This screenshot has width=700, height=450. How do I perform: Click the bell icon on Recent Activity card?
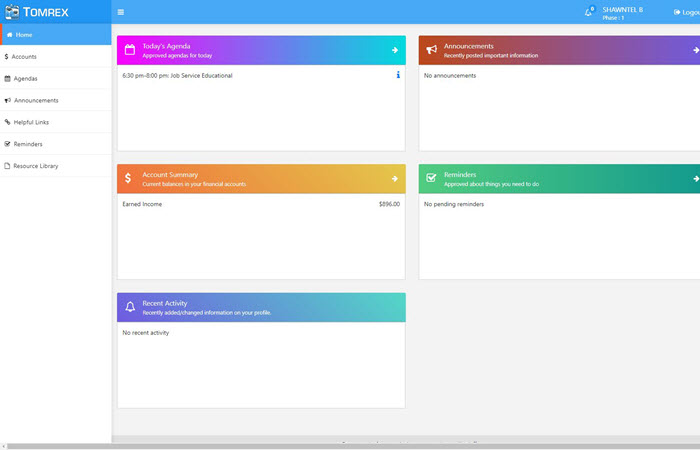(130, 307)
